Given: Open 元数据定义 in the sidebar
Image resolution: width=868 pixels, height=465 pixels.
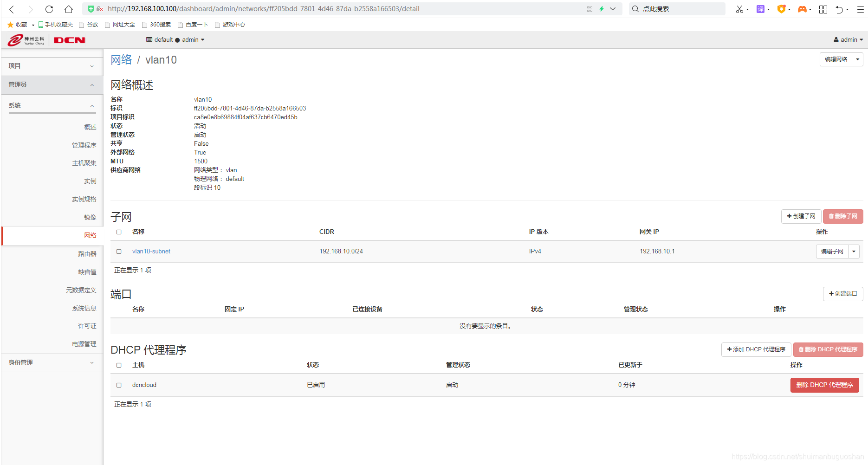Looking at the screenshot, I should (x=81, y=290).
